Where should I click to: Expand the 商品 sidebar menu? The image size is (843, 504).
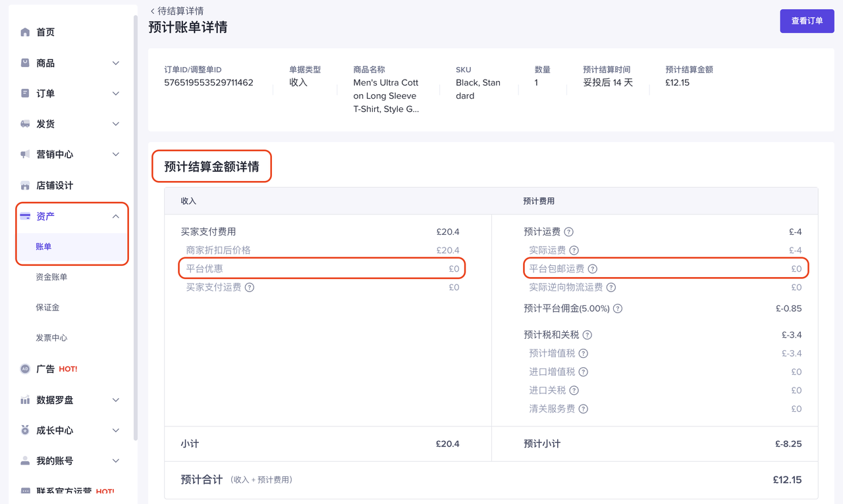(x=116, y=63)
